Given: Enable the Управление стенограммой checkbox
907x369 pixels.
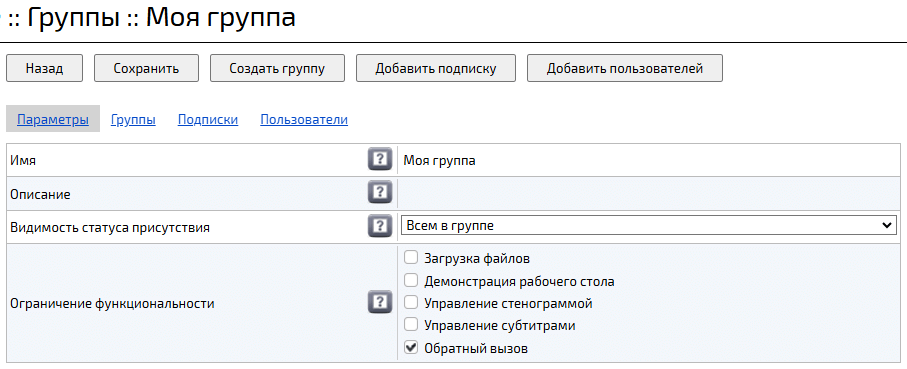Looking at the screenshot, I should coord(411,302).
